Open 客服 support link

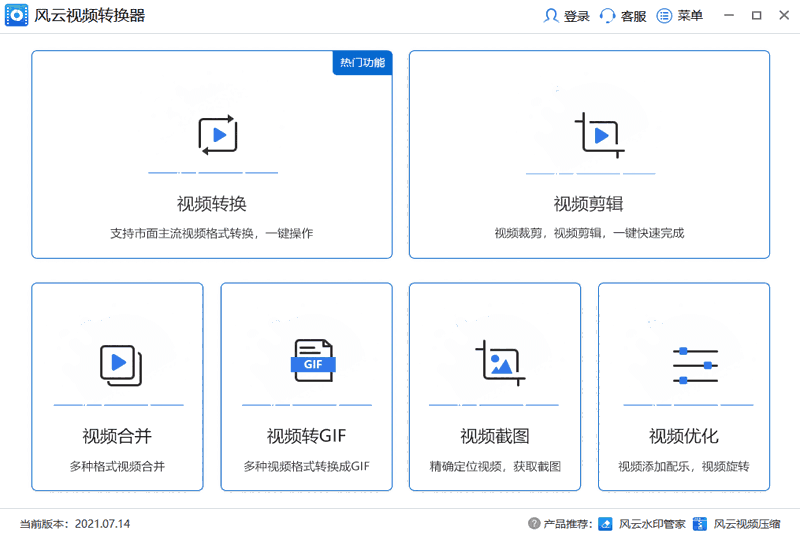pyautogui.click(x=634, y=16)
